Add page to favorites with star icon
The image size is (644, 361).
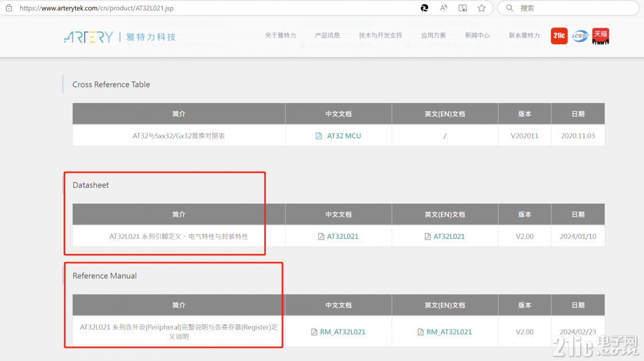coord(481,8)
